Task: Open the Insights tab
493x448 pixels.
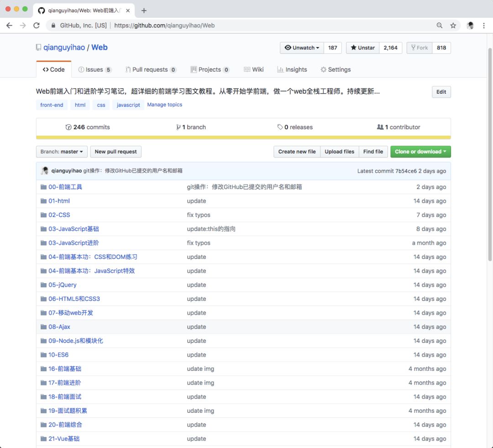Action: coord(292,69)
